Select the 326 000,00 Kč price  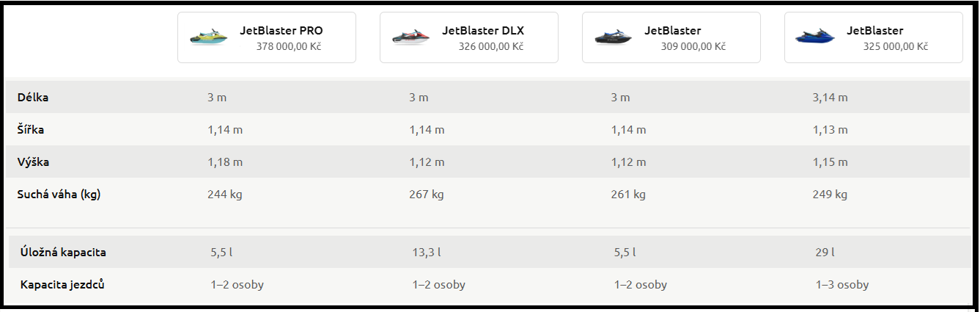tap(491, 46)
